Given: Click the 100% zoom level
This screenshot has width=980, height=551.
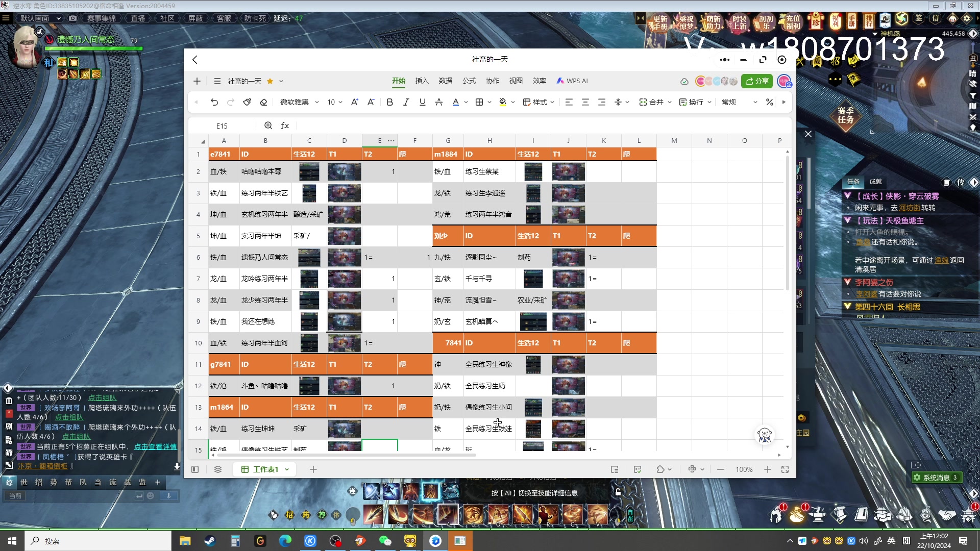Looking at the screenshot, I should [744, 469].
